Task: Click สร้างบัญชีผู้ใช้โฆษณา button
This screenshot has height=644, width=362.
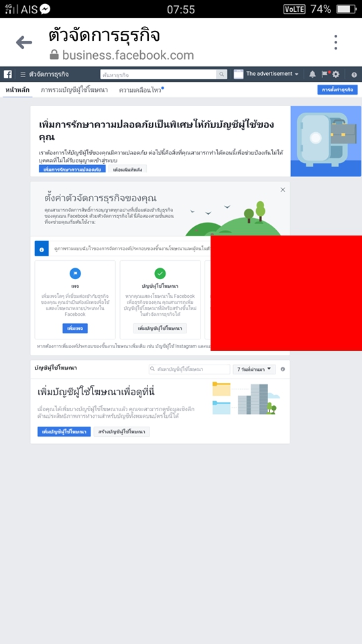Action: click(x=121, y=431)
